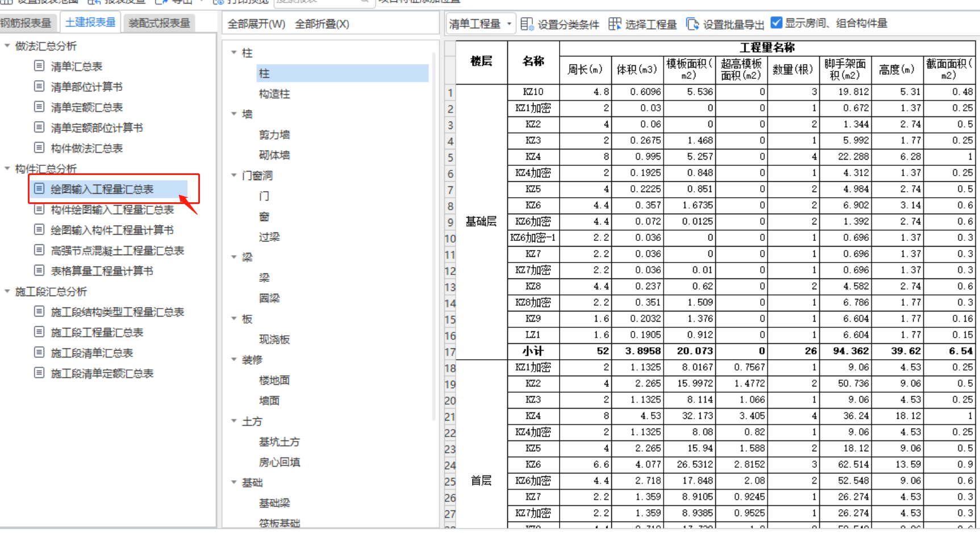Image resolution: width=980 pixels, height=533 pixels.
Task: Click the 设置分类条件 toolbar icon
Action: click(527, 24)
